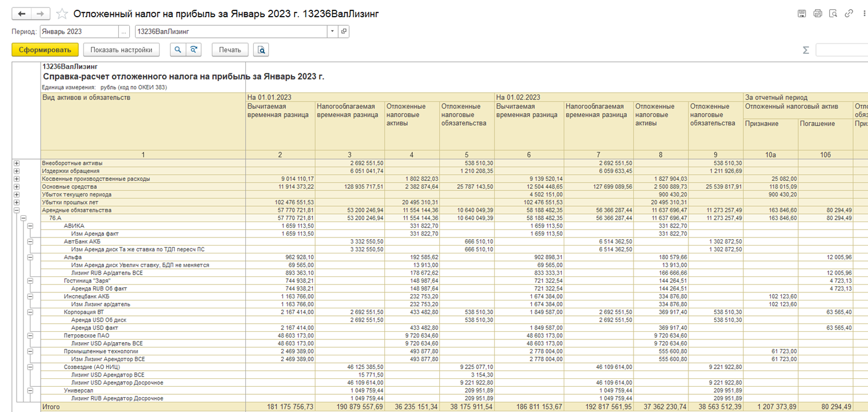Open the find magnifier tool in toolbar
Image resolution: width=868 pixels, height=412 pixels.
(178, 50)
